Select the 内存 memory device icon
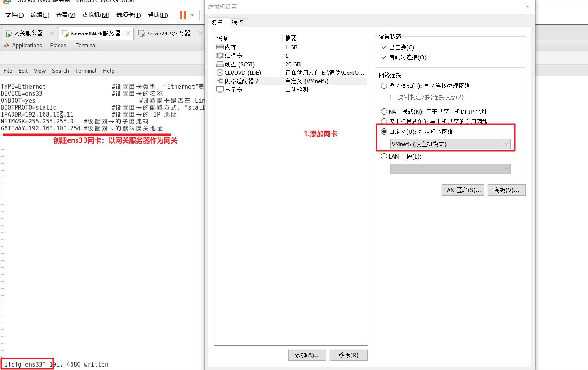The width and height of the screenshot is (588, 370). click(x=220, y=47)
